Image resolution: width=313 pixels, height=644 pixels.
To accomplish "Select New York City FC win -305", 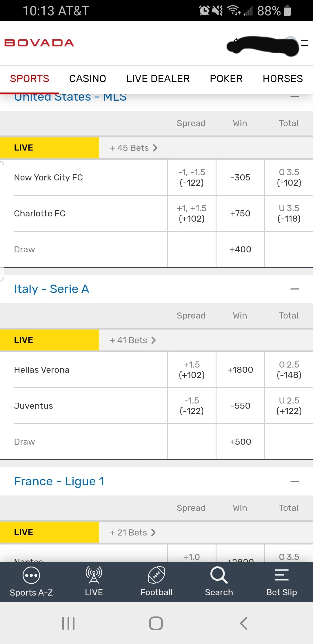I will click(x=240, y=178).
